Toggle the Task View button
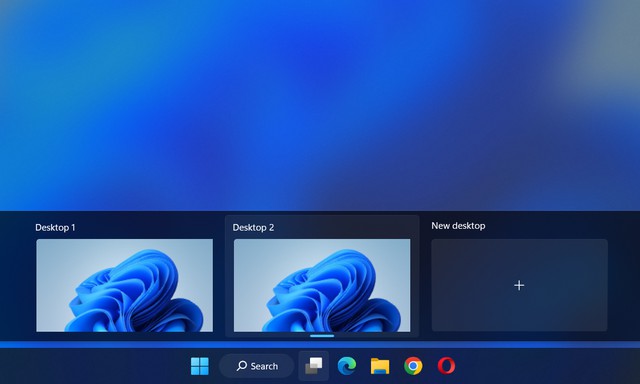This screenshot has height=384, width=640. click(x=313, y=366)
